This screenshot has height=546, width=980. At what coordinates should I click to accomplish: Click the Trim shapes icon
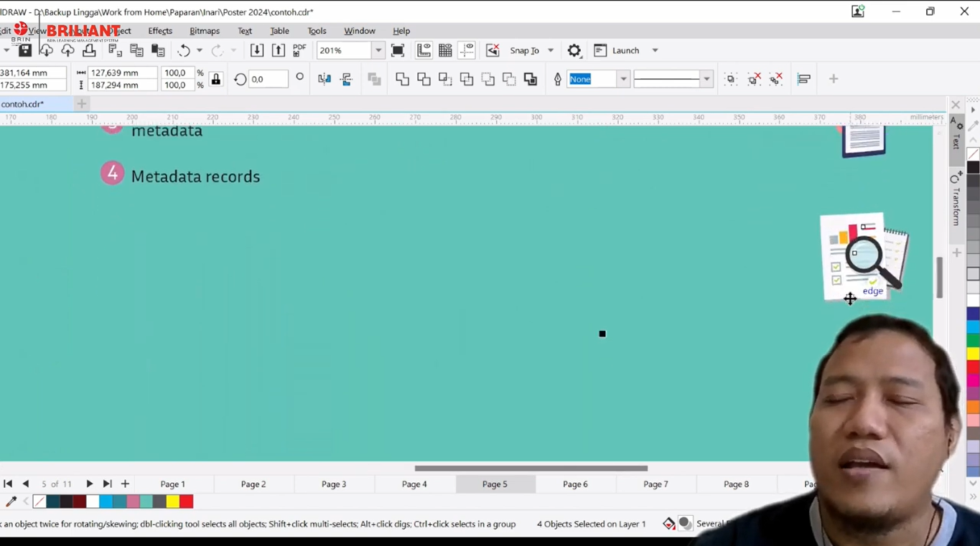click(x=424, y=79)
